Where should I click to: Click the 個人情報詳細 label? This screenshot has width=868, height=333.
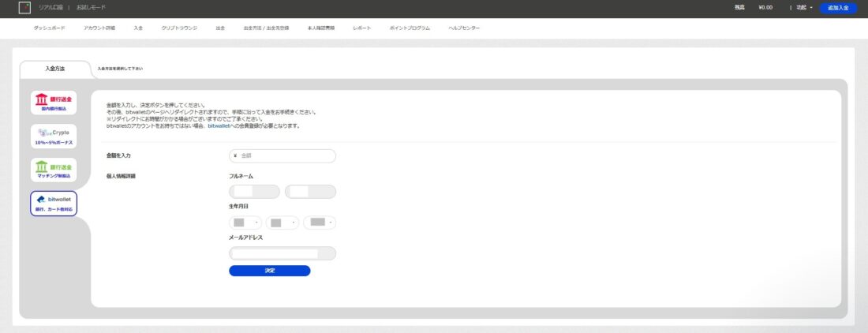click(121, 177)
